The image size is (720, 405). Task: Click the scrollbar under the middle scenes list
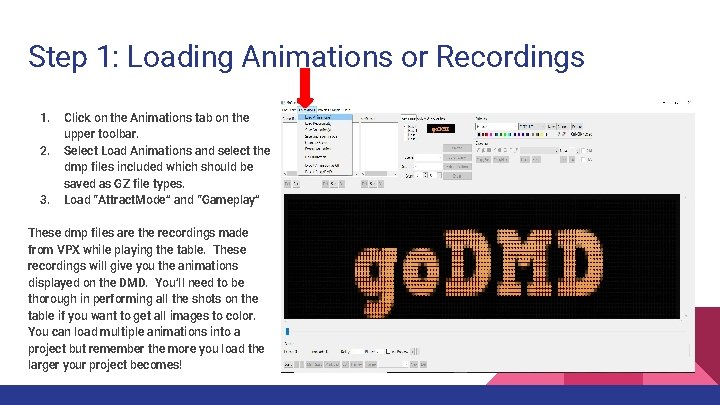(x=379, y=174)
